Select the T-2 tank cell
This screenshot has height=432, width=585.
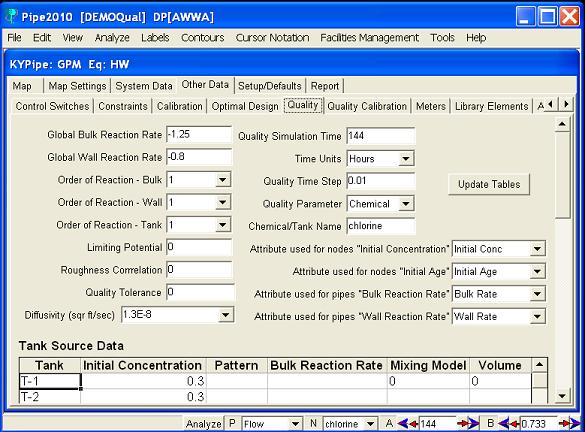pos(50,396)
